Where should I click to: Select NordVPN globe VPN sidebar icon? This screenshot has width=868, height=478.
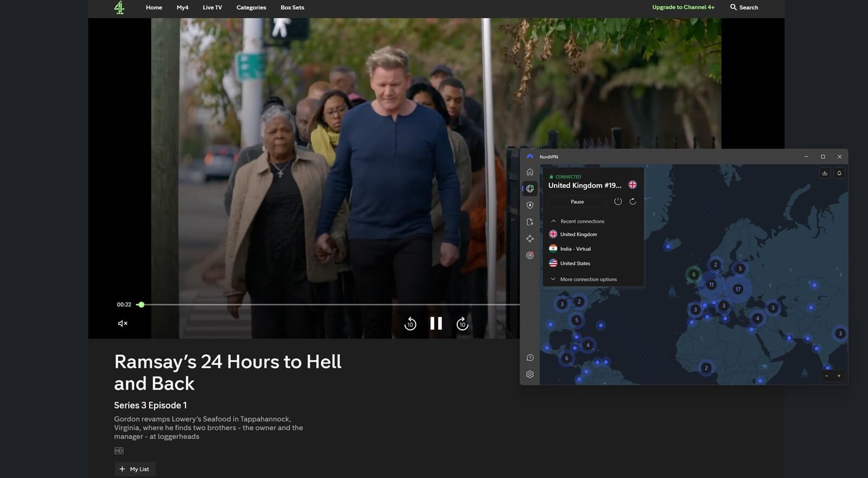tap(530, 188)
